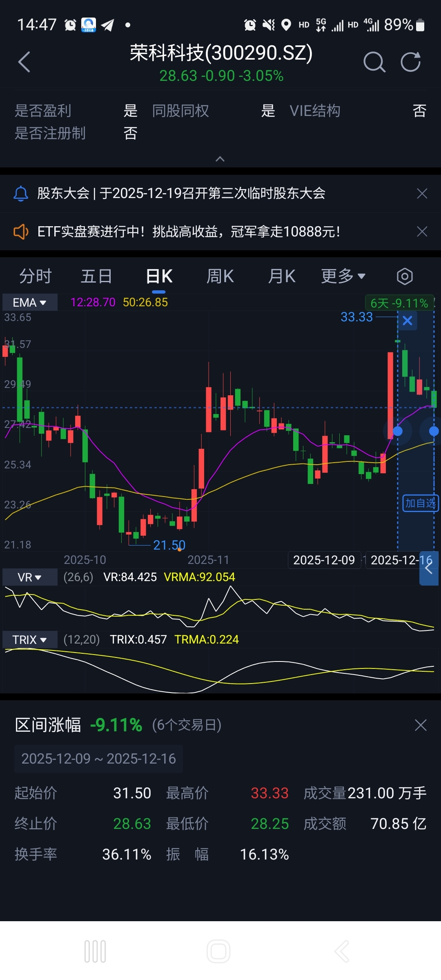This screenshot has height=980, width=441.
Task: Tap the 2025-12-09 start date label
Action: pos(324,560)
